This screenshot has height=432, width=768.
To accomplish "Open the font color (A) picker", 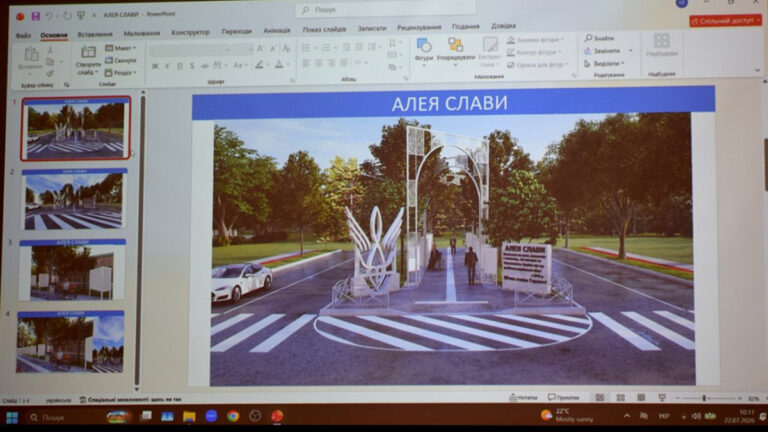I will 280,65.
